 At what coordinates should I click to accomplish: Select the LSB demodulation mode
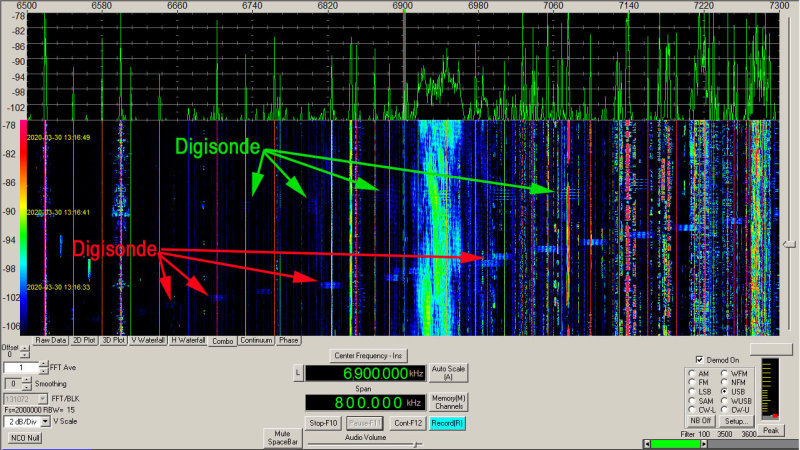tap(692, 391)
